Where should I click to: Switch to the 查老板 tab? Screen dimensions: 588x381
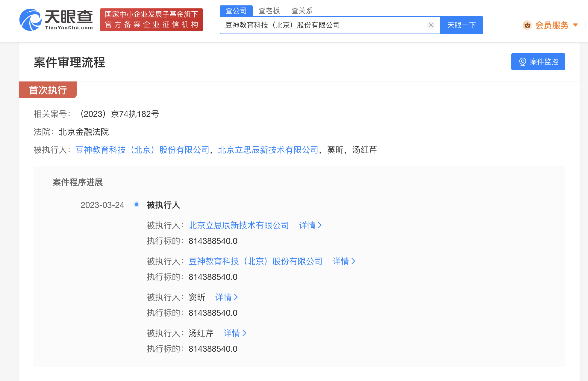coord(269,11)
